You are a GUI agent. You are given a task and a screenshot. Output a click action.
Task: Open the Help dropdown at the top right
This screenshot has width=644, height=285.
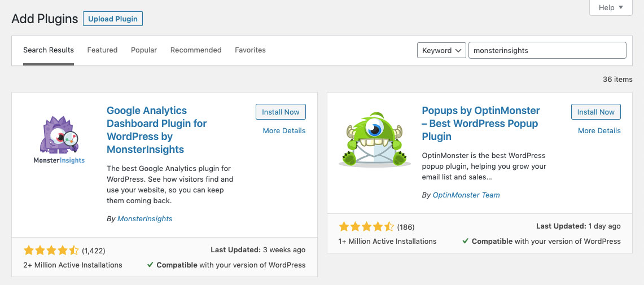click(x=611, y=7)
